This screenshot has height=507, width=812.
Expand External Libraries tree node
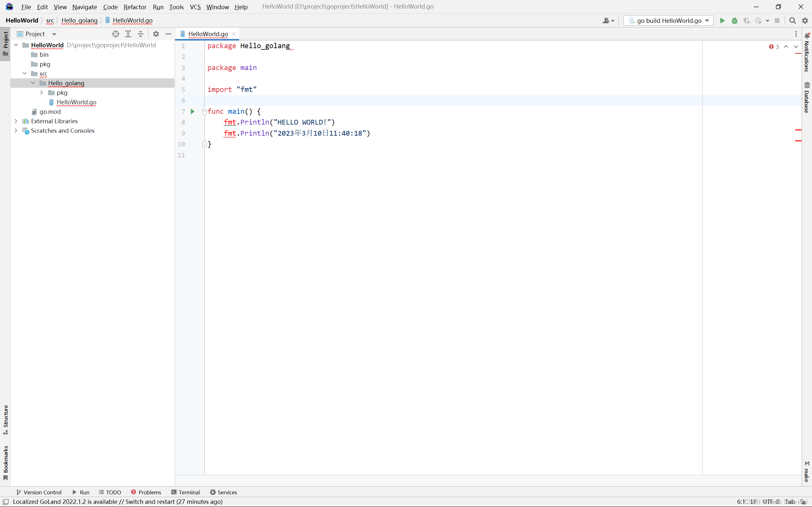16,121
